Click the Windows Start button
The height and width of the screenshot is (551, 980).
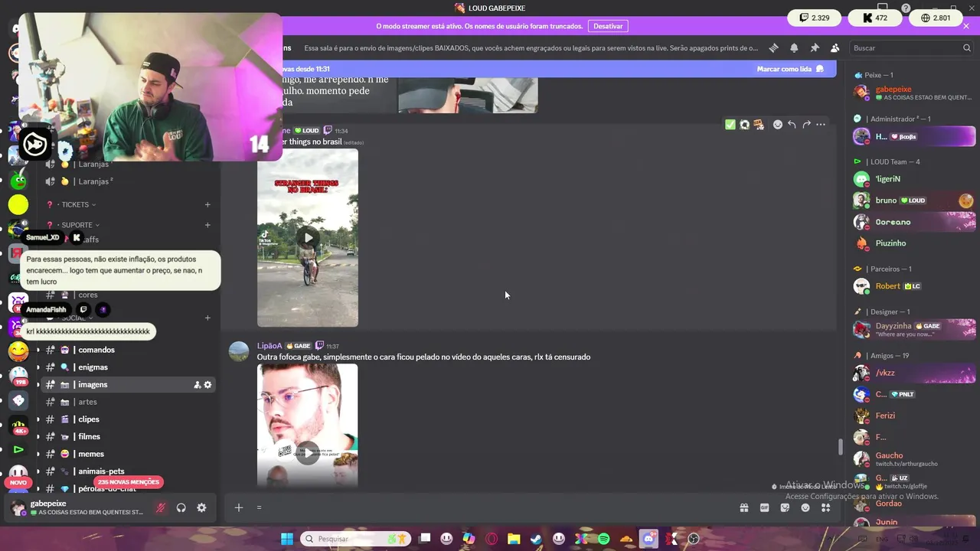point(286,539)
